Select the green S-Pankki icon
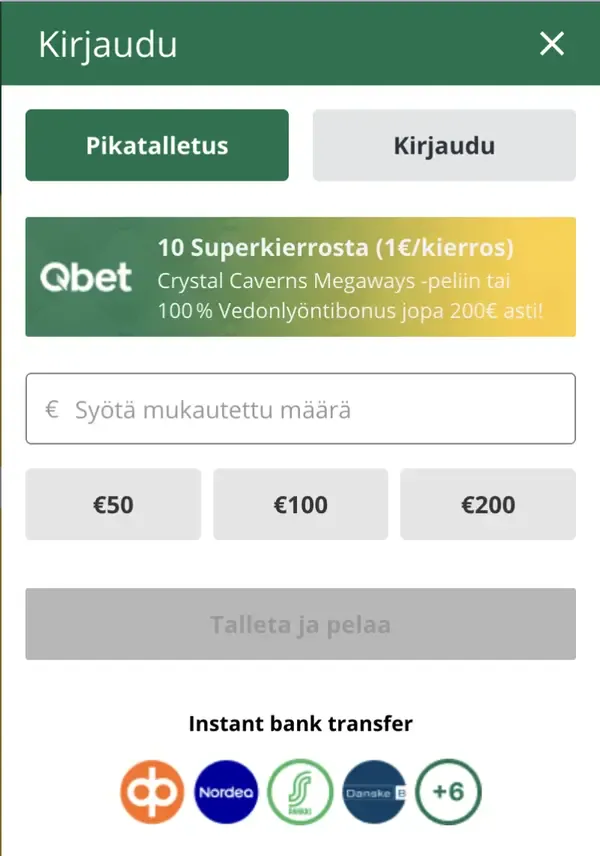This screenshot has width=600, height=856. [300, 792]
